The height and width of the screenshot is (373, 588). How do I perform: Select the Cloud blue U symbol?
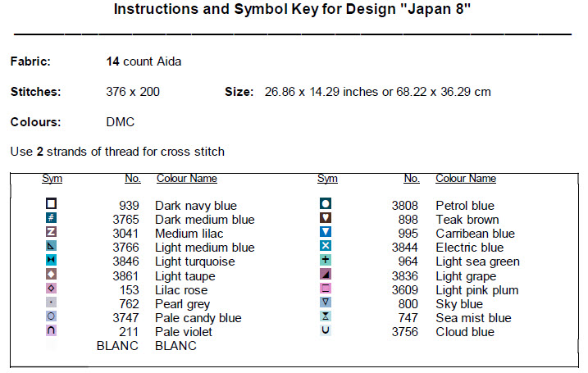click(326, 330)
